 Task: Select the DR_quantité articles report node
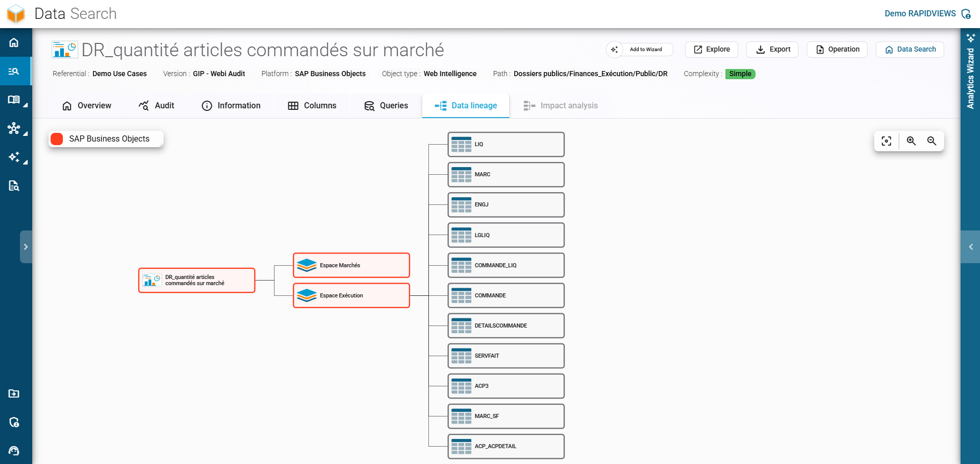point(197,281)
